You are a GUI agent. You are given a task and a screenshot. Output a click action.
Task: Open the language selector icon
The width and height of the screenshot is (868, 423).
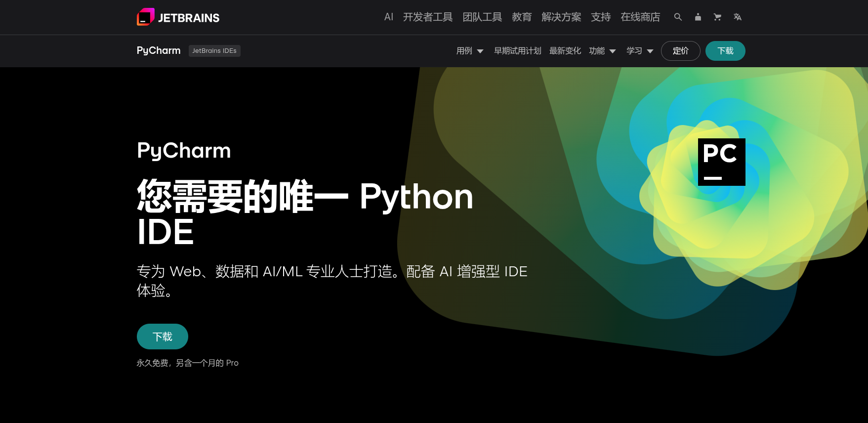pos(737,17)
